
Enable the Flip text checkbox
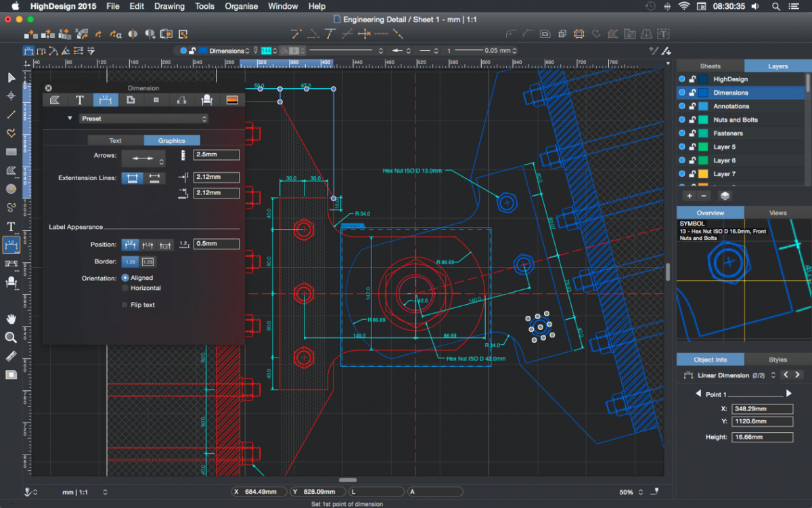pos(125,305)
